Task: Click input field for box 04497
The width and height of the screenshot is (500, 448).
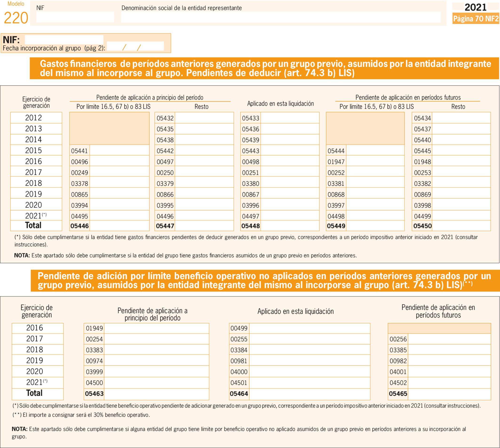Action: pos(290,216)
